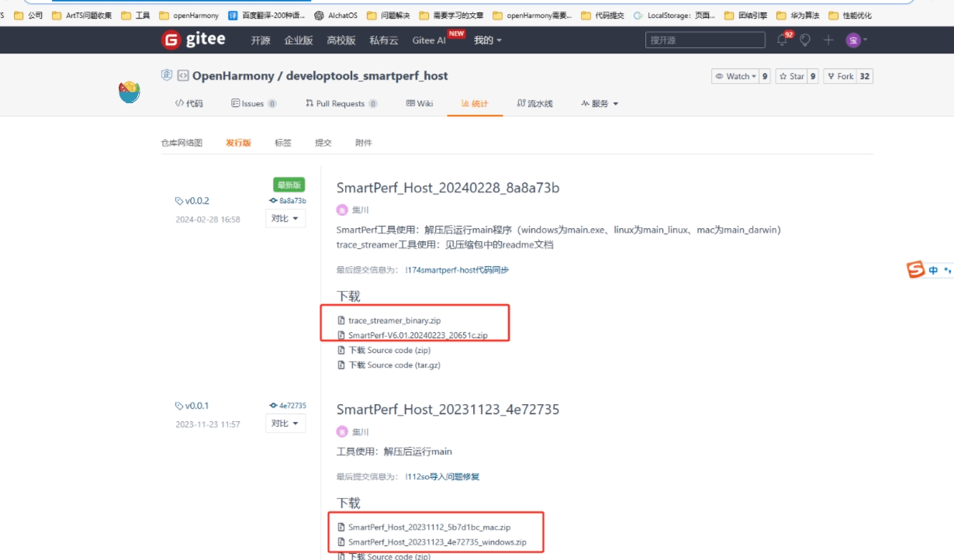
Task: Click the 最新版 green release badge
Action: (x=287, y=185)
